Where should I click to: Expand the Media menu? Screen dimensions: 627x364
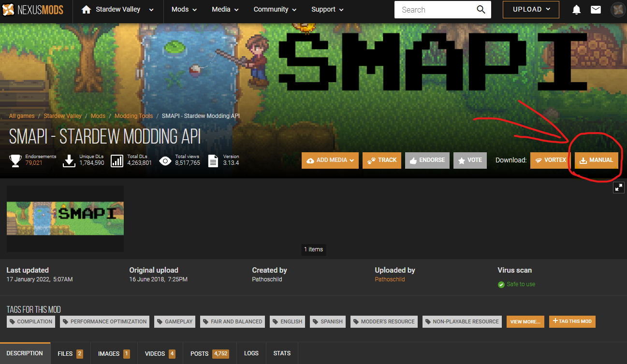tap(225, 10)
